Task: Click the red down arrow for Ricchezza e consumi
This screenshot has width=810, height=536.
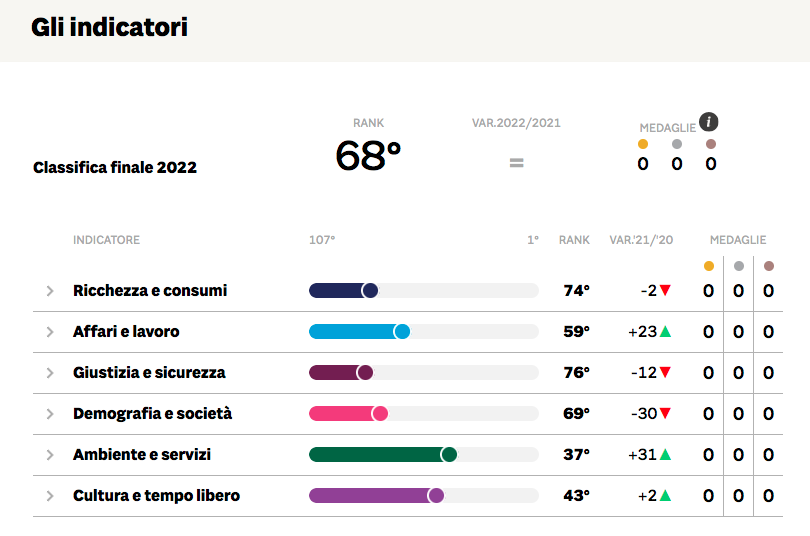Action: tap(665, 290)
